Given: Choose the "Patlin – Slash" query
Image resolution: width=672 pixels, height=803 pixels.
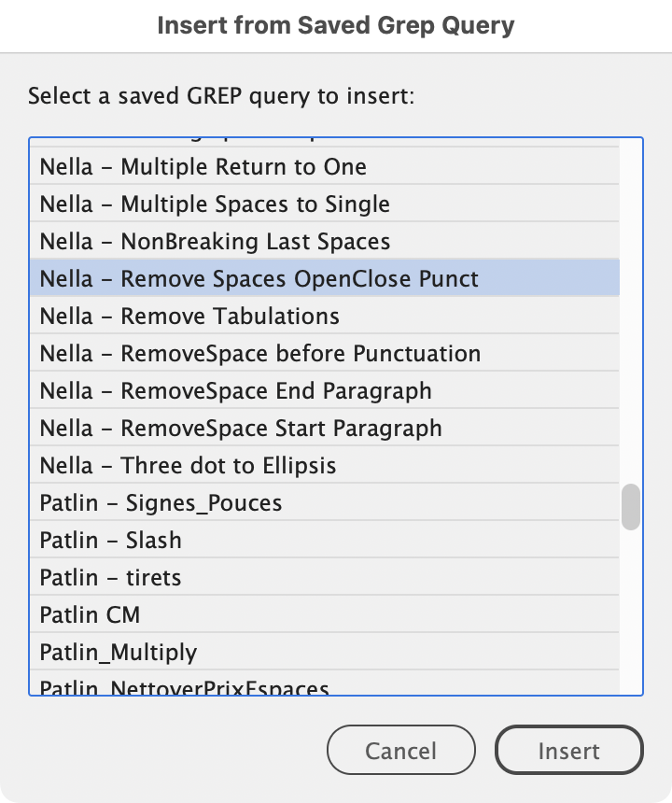Looking at the screenshot, I should (x=111, y=541).
